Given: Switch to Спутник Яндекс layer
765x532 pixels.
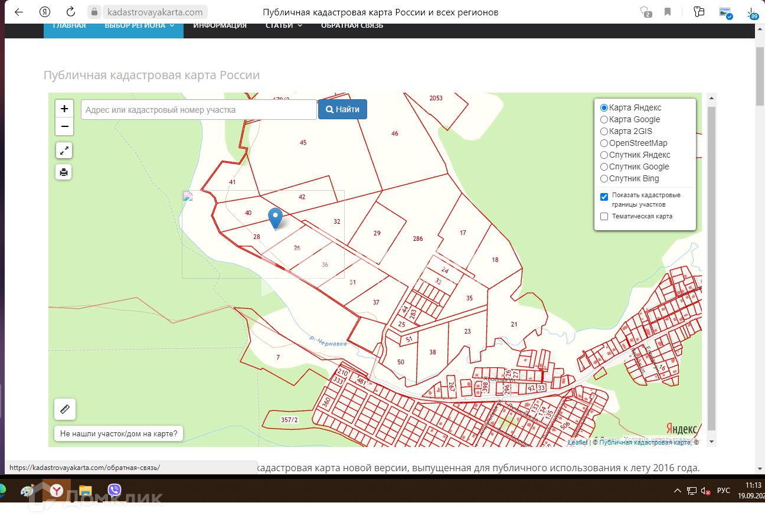Looking at the screenshot, I should pyautogui.click(x=604, y=155).
